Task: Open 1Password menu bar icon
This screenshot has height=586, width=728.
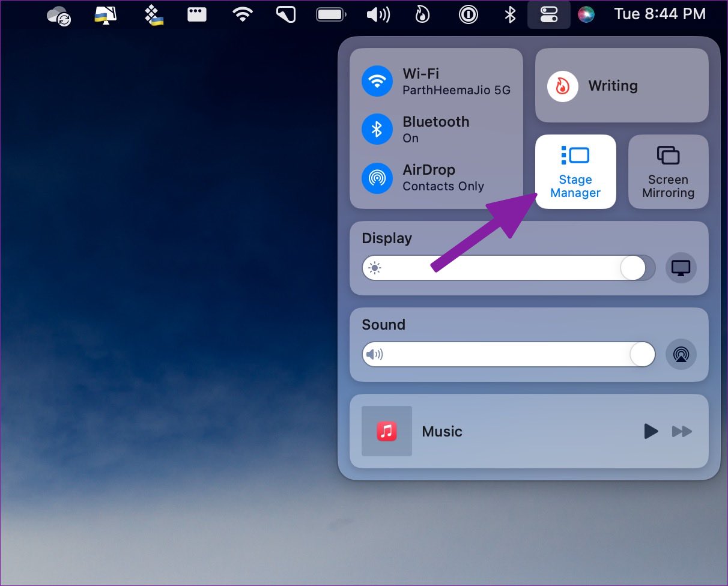Action: 468,14
